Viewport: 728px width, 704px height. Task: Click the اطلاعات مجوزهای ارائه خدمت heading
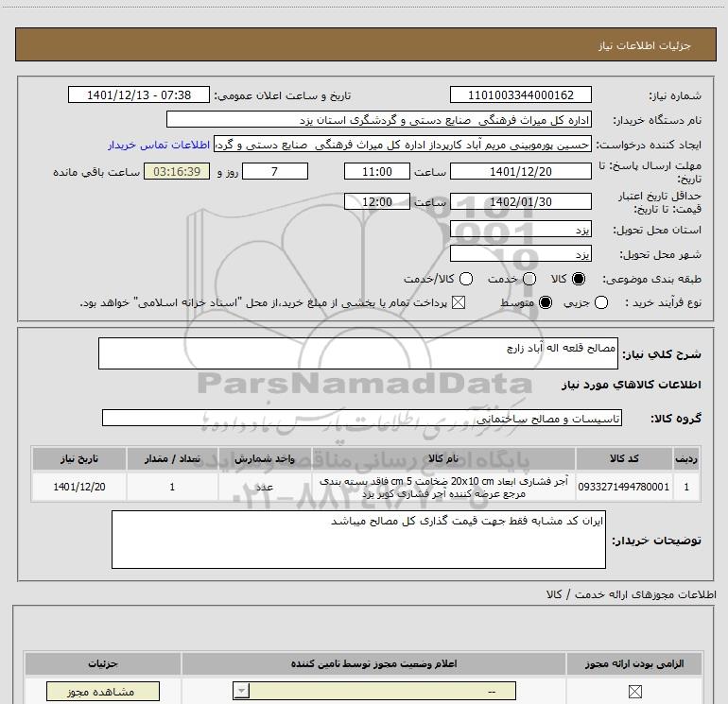coord(631,594)
